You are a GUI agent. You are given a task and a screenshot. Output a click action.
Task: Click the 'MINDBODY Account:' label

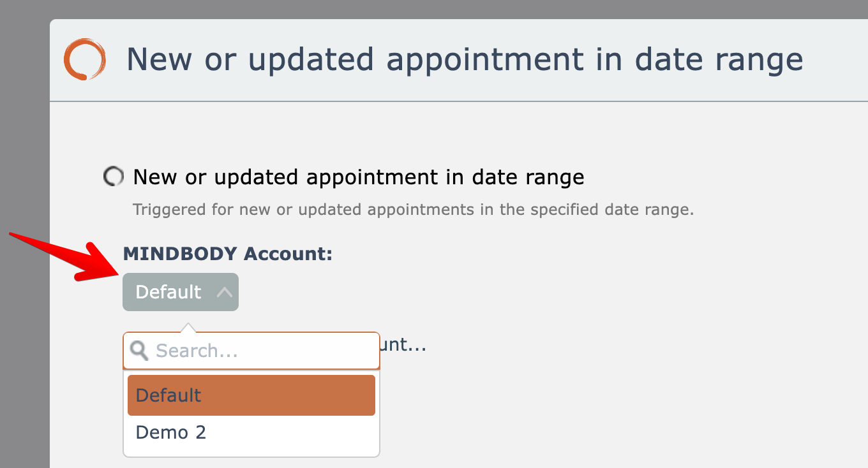click(x=227, y=254)
